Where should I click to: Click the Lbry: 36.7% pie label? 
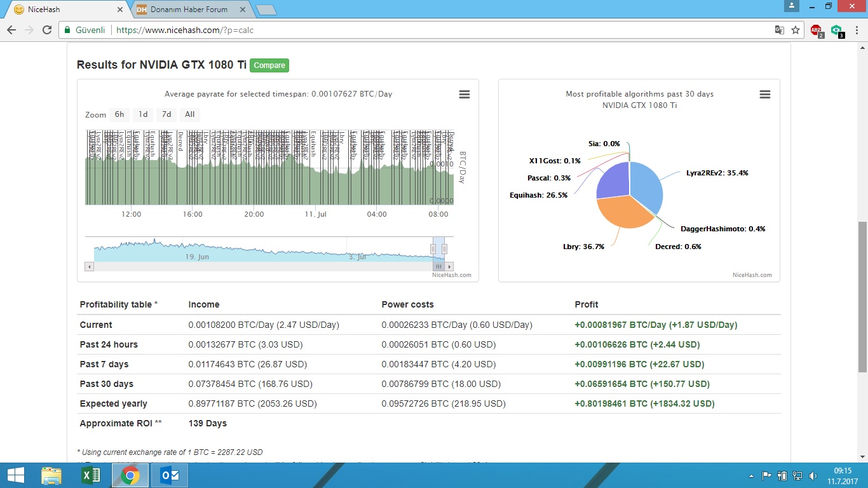click(583, 247)
